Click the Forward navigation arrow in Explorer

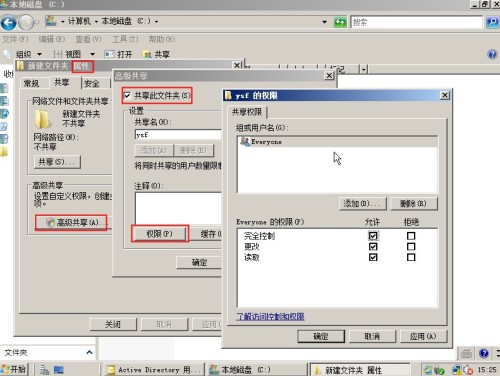26,23
